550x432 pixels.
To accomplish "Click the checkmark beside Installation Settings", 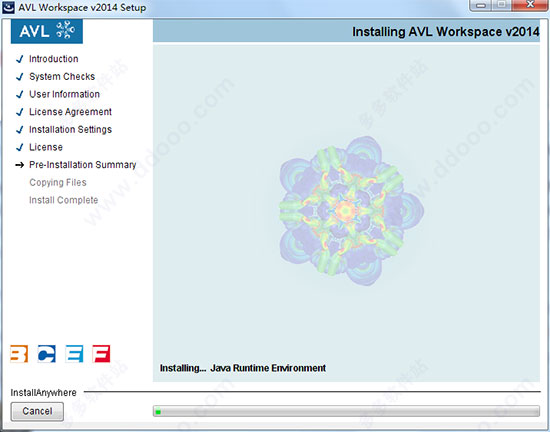I will [20, 129].
